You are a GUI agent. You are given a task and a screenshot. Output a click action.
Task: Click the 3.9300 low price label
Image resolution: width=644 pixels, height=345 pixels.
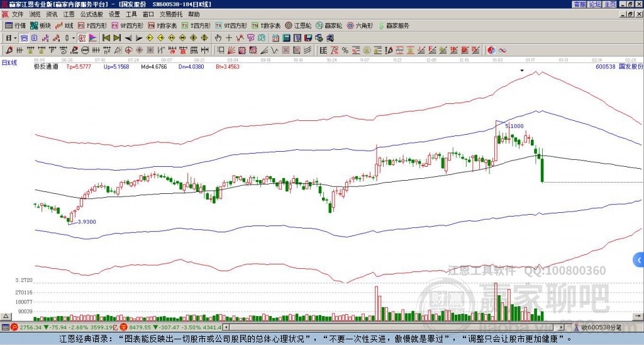point(87,222)
